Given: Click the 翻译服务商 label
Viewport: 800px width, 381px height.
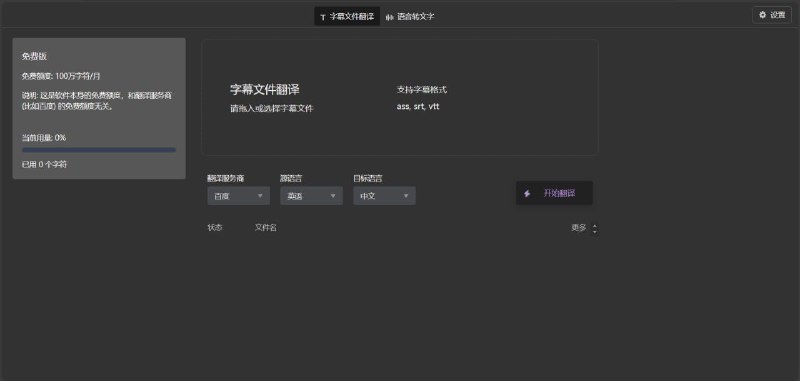Looking at the screenshot, I should (x=226, y=179).
